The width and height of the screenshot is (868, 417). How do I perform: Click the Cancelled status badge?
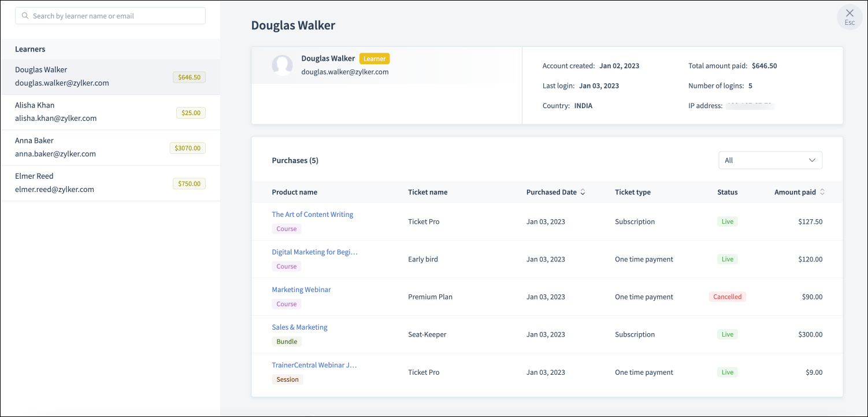pos(727,297)
